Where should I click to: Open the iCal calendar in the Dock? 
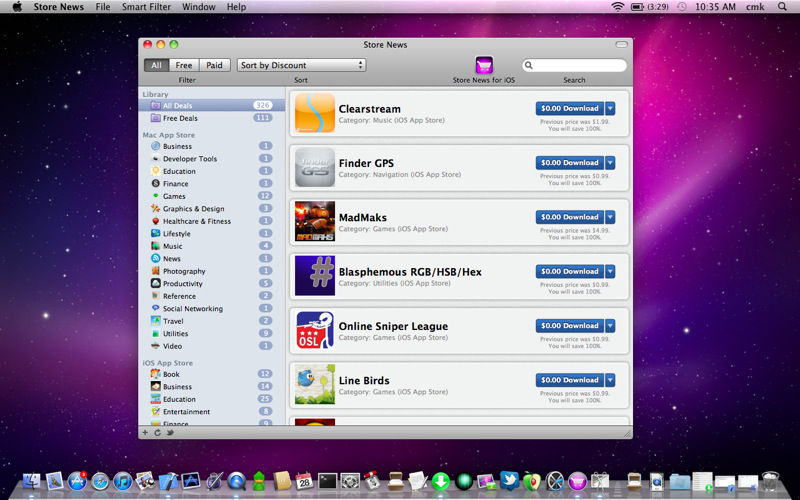(304, 481)
